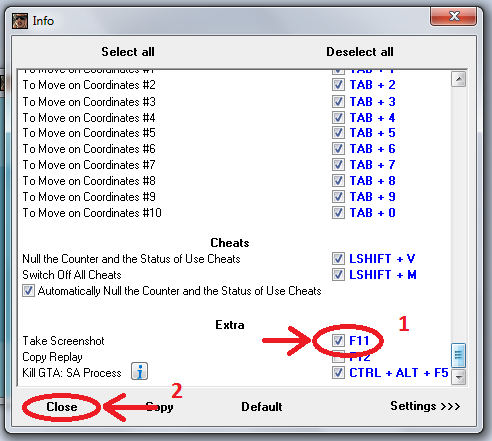Uncheck the LSHIFT + M checkbox
492x441 pixels.
338,275
